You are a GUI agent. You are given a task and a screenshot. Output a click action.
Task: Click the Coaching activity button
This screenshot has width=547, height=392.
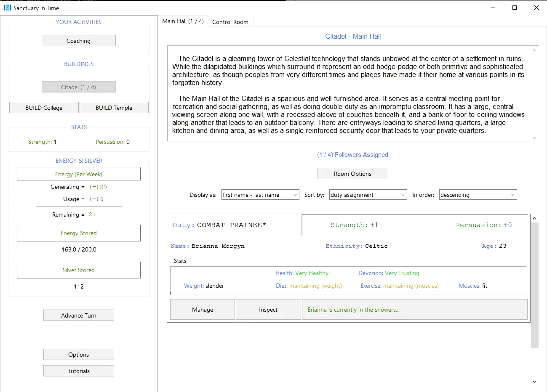78,41
